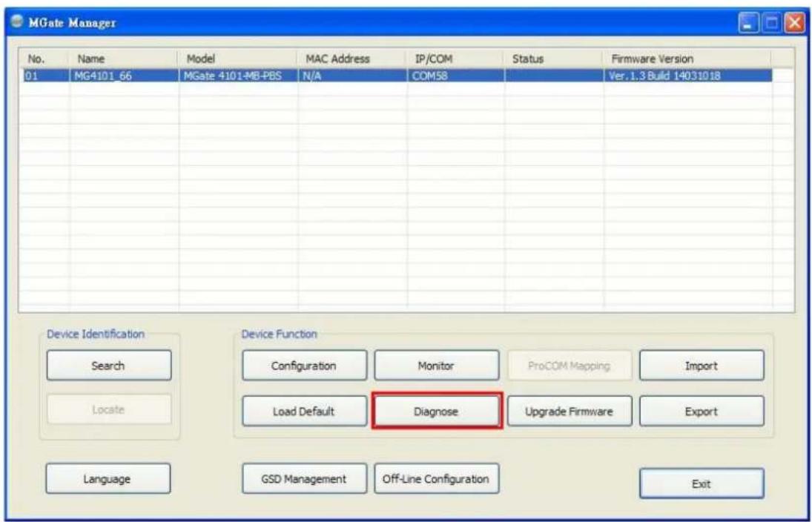Click Upgrade Firmware button

(570, 412)
